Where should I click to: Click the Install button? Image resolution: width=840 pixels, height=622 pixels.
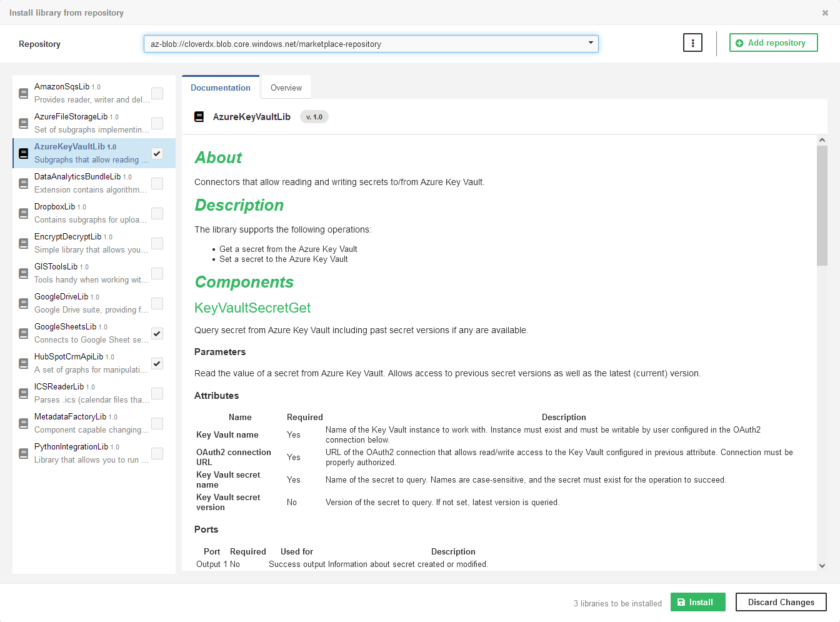click(698, 602)
